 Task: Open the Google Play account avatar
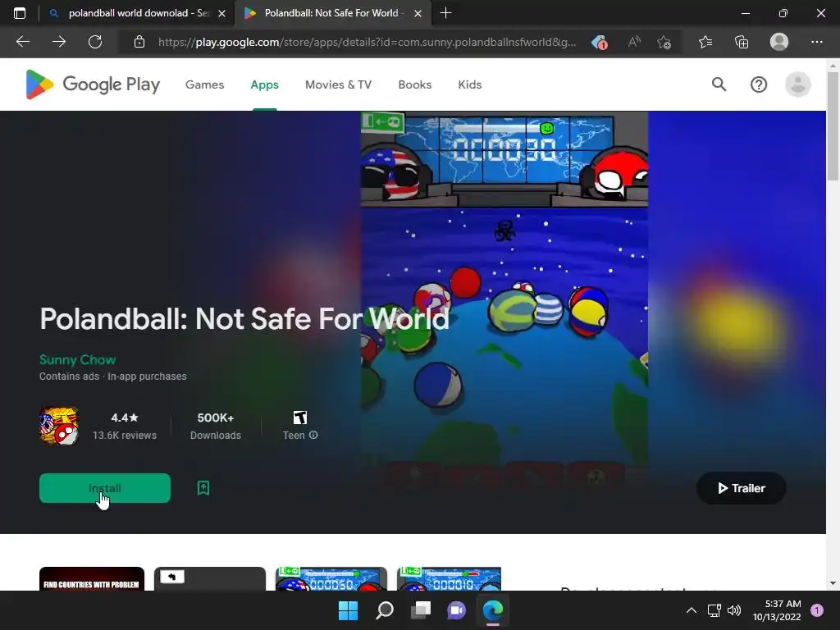coord(797,84)
